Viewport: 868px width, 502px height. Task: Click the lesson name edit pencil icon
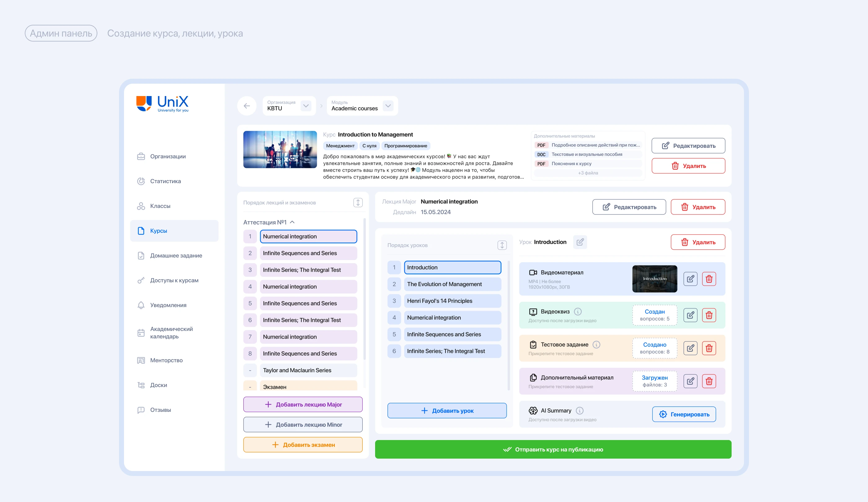tap(580, 242)
